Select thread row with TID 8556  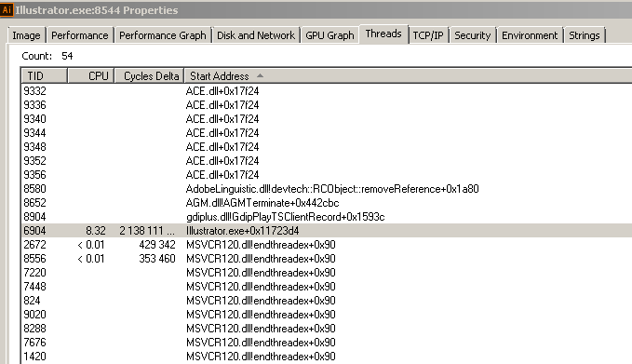327,259
